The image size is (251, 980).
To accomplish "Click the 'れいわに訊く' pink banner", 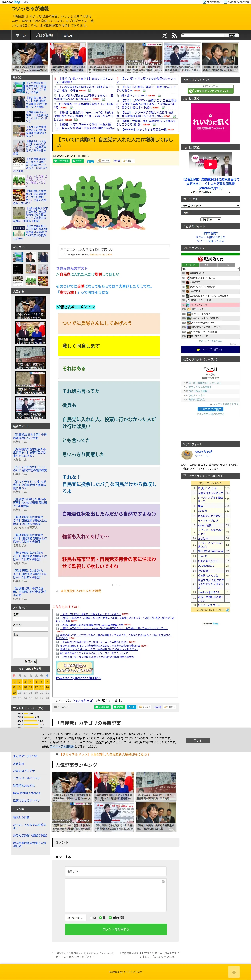I will 210,122.
